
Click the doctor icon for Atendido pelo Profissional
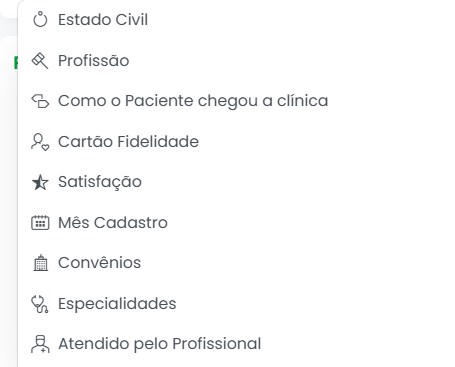coord(40,344)
